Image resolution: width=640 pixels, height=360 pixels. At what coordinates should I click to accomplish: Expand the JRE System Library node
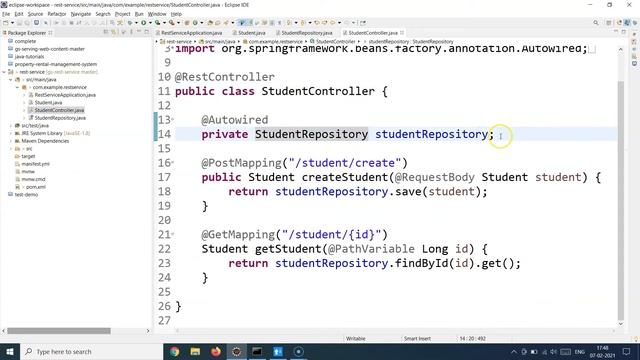(11, 133)
